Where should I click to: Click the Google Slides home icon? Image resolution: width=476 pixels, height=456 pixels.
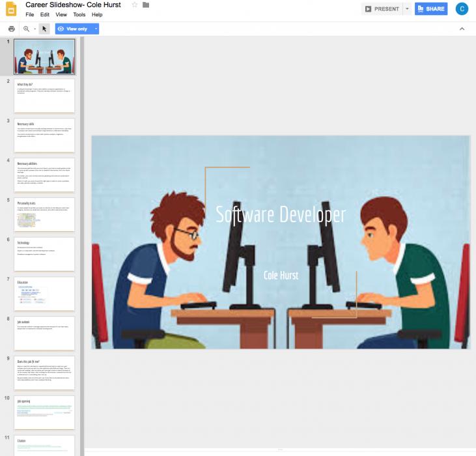tap(12, 9)
